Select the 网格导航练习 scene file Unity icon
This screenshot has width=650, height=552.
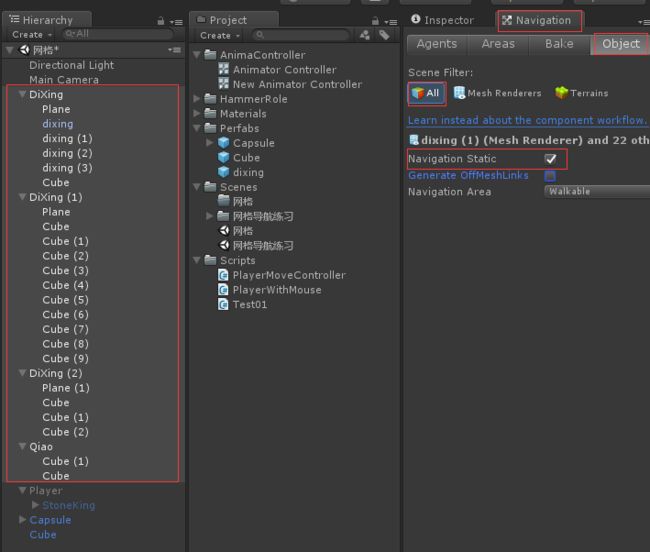pyautogui.click(x=224, y=245)
